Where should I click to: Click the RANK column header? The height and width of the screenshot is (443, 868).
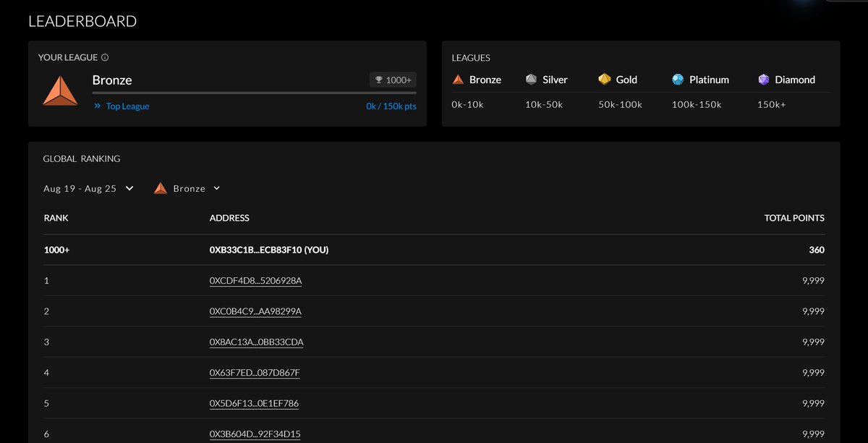56,218
